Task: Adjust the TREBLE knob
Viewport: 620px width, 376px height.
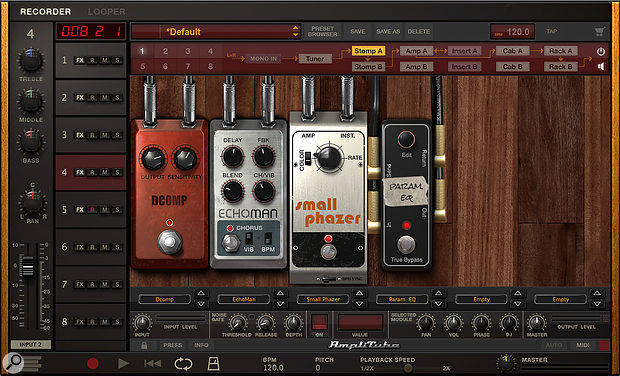Action: tap(31, 60)
